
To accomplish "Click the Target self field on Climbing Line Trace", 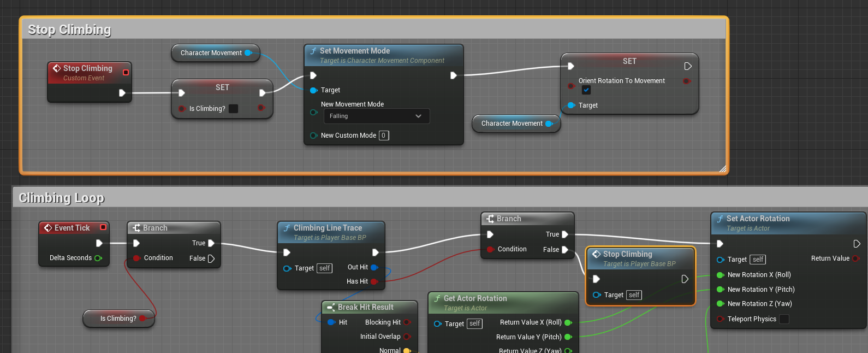I will coord(325,268).
